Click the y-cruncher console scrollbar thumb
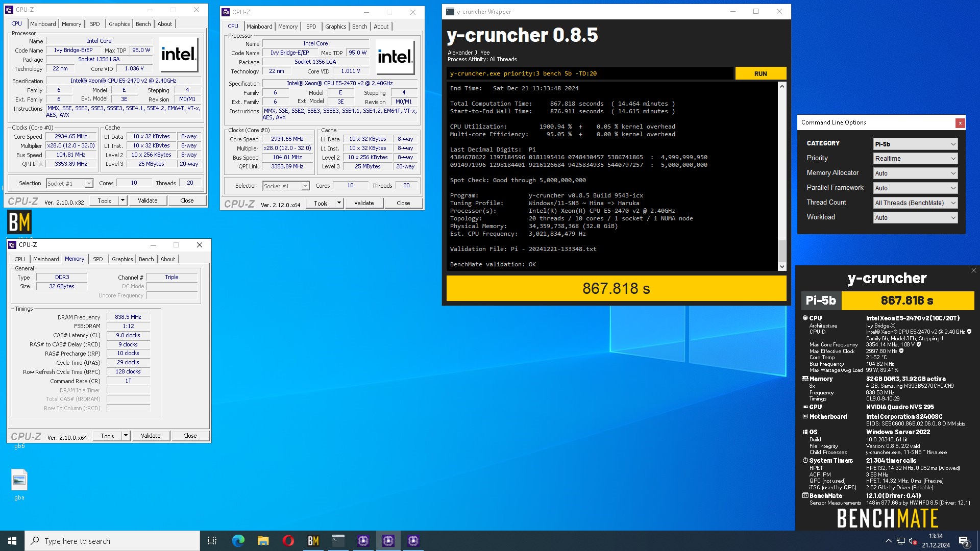 coord(782,250)
